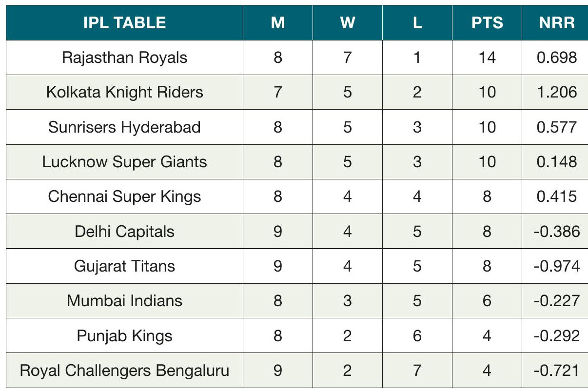Click Rajasthan Royals' 14 points value
588x391 pixels.
click(x=487, y=58)
